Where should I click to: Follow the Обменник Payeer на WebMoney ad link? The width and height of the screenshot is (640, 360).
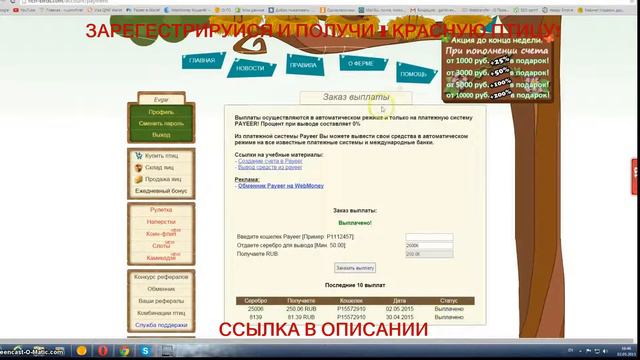point(281,186)
